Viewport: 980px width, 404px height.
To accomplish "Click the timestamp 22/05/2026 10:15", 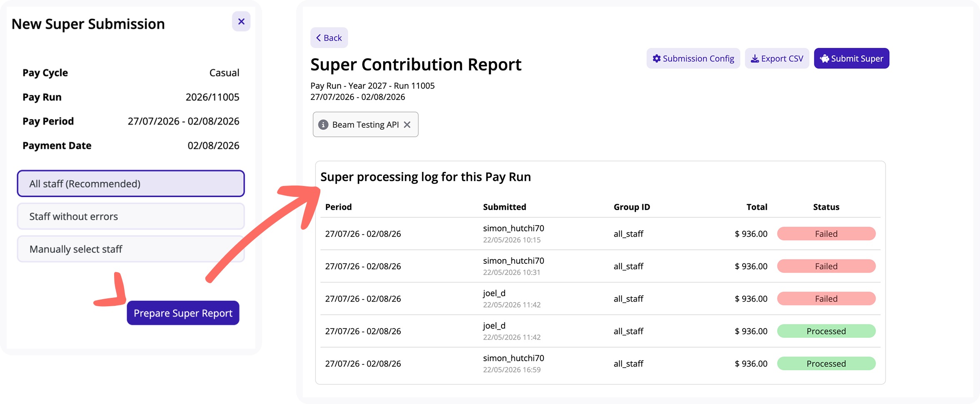I will pos(511,240).
